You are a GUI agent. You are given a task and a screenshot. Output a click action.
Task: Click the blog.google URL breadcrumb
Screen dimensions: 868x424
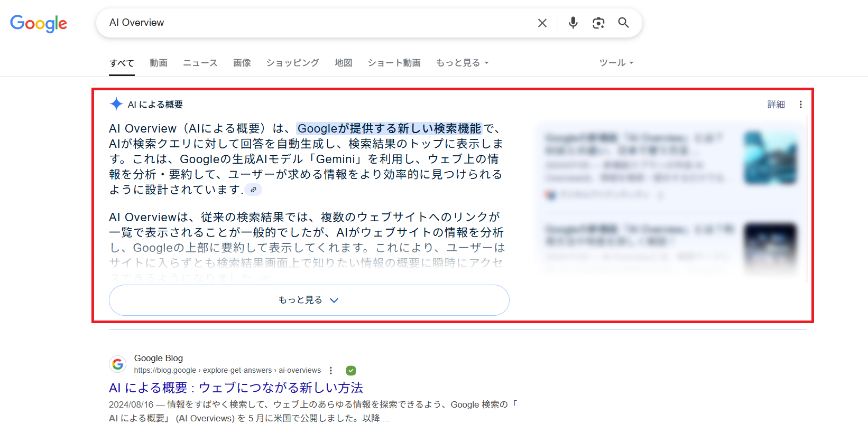(227, 371)
